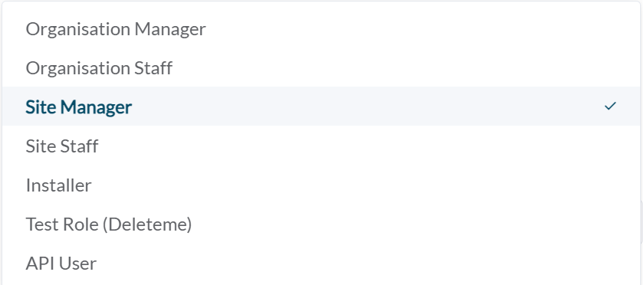644x285 pixels.
Task: Keep Site Manager as the selected role
Action: (x=321, y=106)
